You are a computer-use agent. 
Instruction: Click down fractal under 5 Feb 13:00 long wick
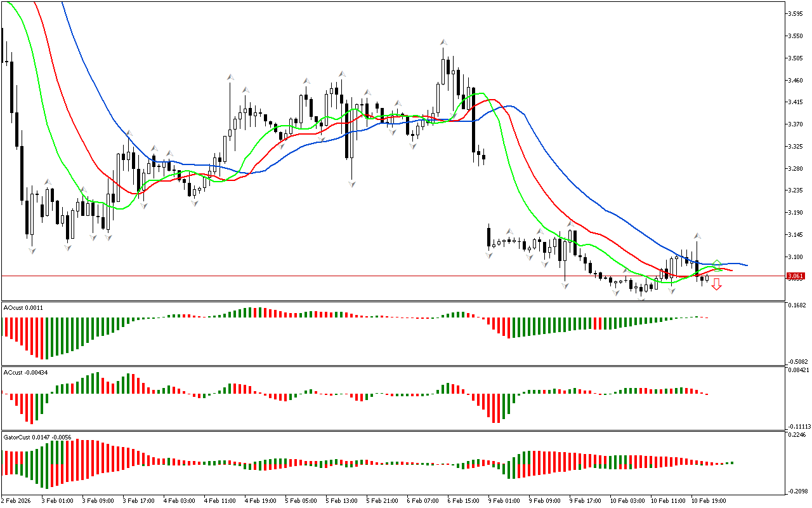pyautogui.click(x=351, y=184)
